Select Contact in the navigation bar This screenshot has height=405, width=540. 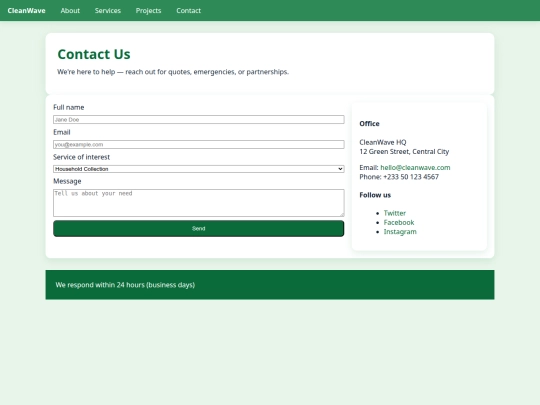tap(188, 11)
